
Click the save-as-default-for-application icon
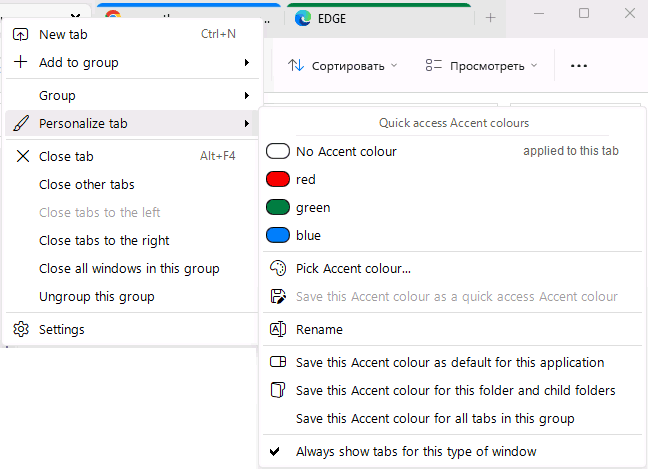point(278,362)
